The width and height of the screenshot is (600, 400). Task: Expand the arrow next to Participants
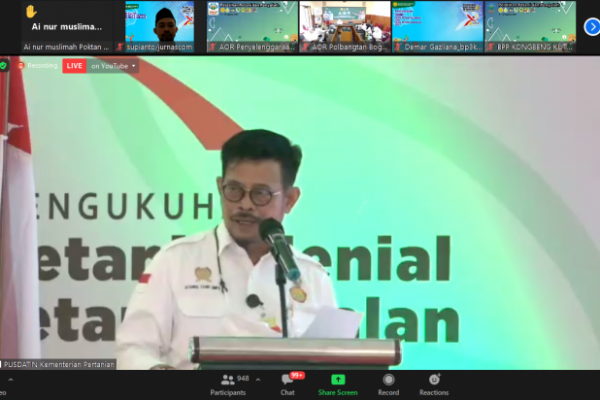coord(258,380)
